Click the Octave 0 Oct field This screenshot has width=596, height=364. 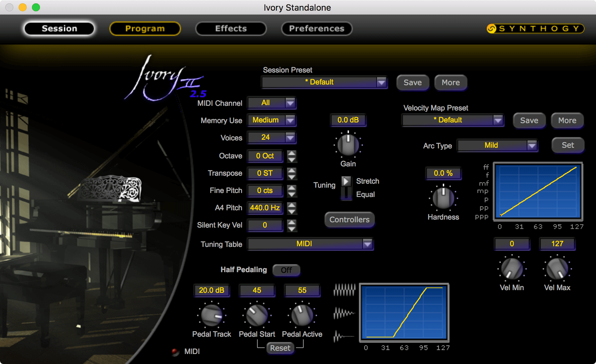(x=265, y=156)
